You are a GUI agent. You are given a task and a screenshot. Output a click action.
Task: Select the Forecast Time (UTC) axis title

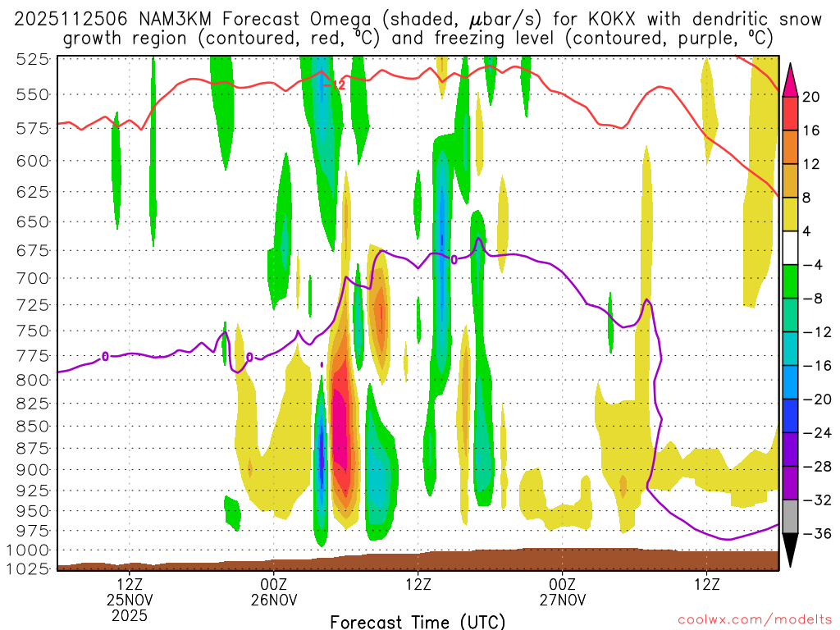(418, 622)
